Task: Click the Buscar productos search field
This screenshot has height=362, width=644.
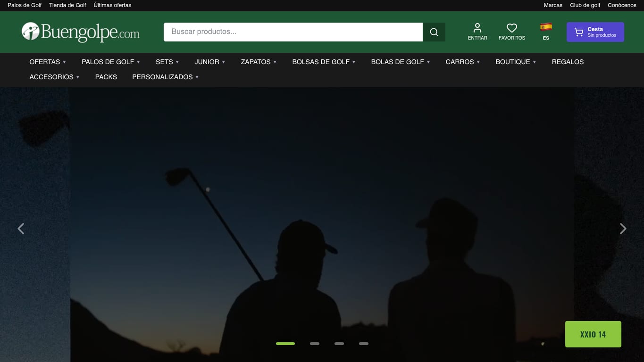Action: pos(293,32)
